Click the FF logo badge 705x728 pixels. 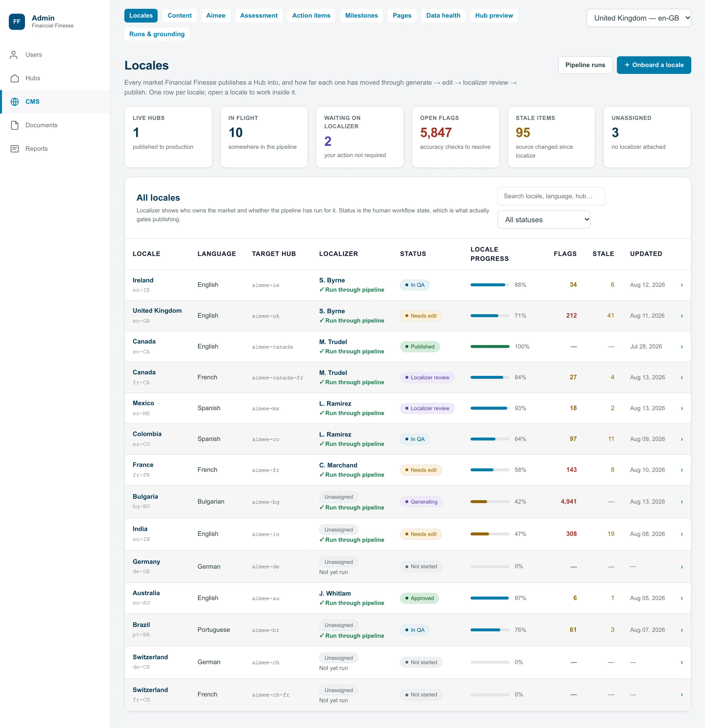[x=17, y=21]
